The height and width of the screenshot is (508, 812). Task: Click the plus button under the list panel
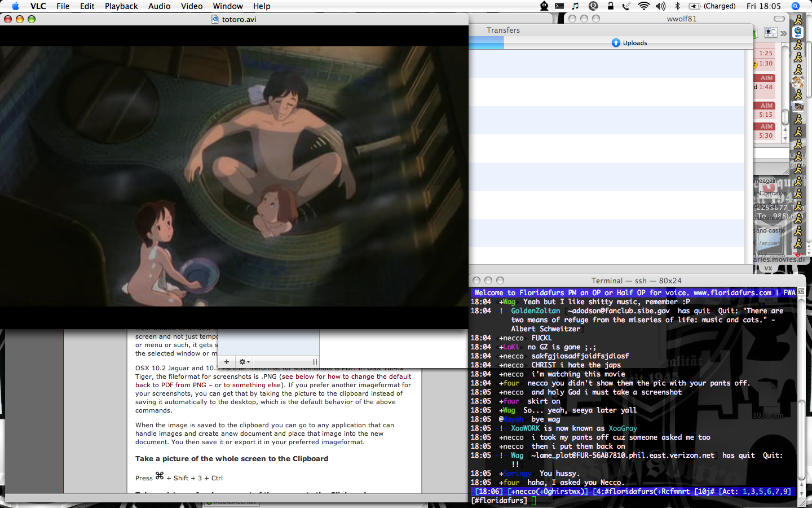point(227,362)
